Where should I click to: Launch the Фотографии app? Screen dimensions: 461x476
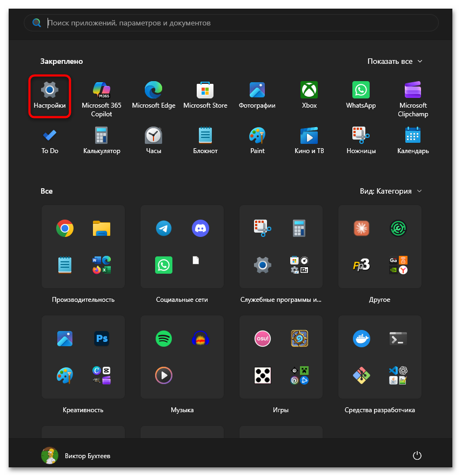tap(257, 95)
